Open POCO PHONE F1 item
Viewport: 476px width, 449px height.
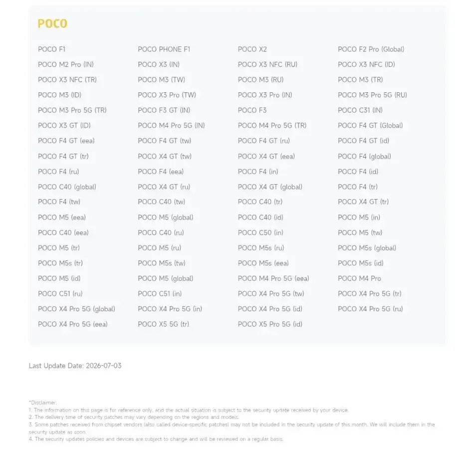164,49
